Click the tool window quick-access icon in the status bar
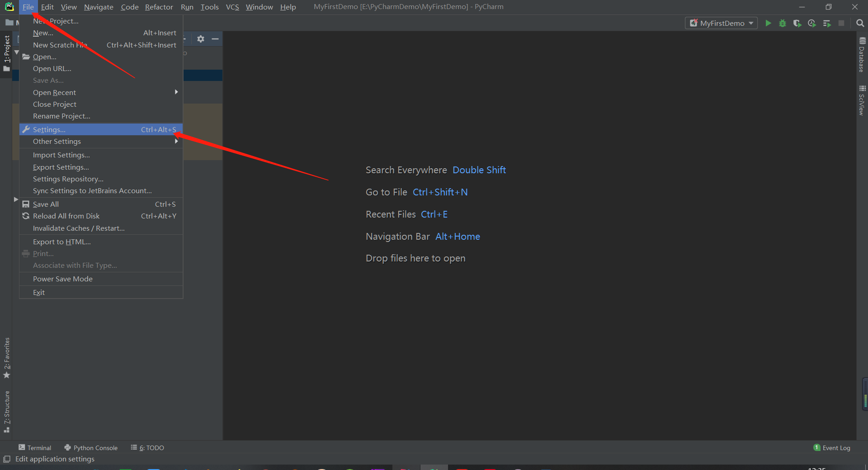The image size is (868, 470). point(6,459)
